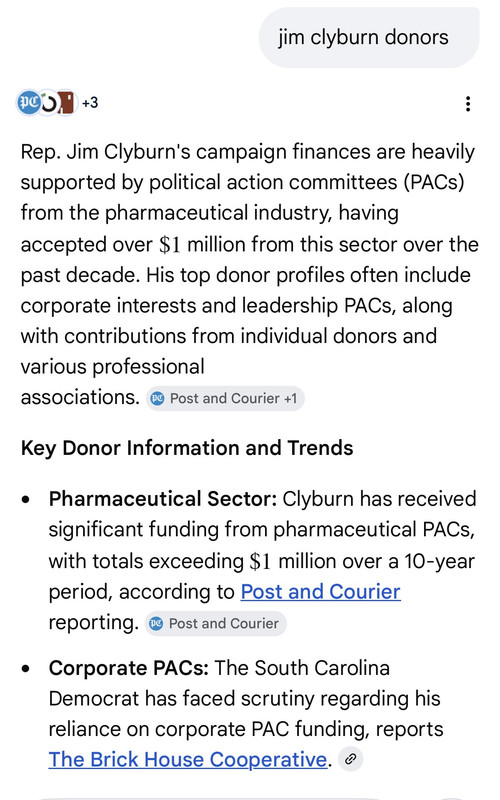Expand the '+1' extra source count in citation chip
Image resolution: width=500 pixels, height=800 pixels.
[290, 398]
